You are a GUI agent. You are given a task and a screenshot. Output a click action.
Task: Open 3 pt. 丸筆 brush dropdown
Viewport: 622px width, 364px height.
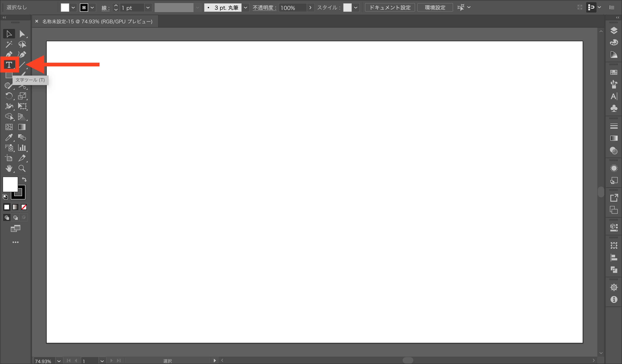[245, 8]
